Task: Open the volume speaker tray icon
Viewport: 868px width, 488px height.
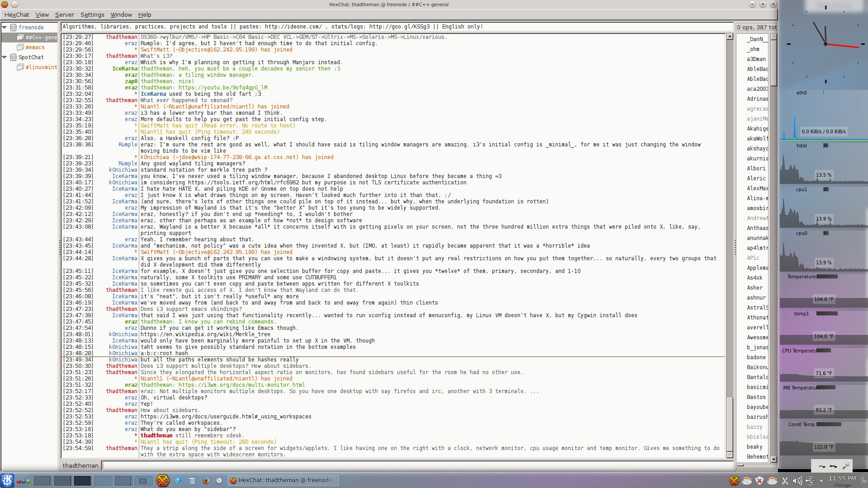Action: click(797, 481)
